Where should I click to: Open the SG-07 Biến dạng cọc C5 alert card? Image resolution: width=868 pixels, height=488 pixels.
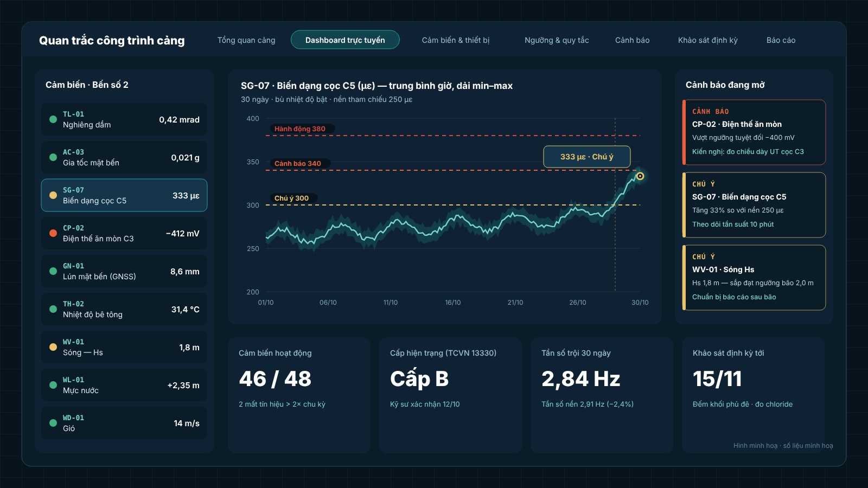point(754,205)
